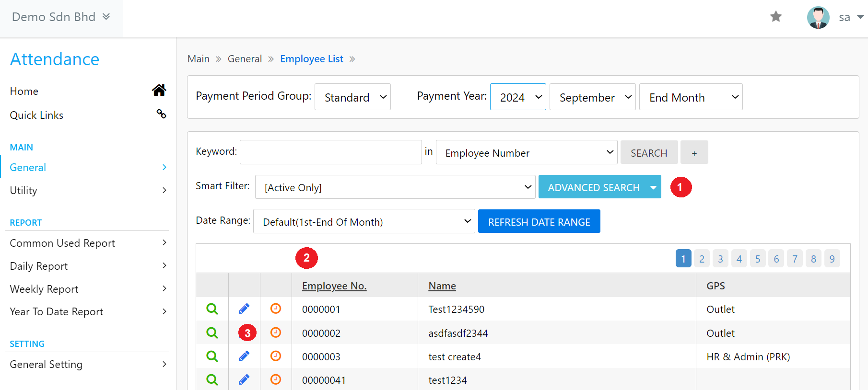This screenshot has width=868, height=390.
Task: Click the General breadcrumb link
Action: pyautogui.click(x=245, y=58)
